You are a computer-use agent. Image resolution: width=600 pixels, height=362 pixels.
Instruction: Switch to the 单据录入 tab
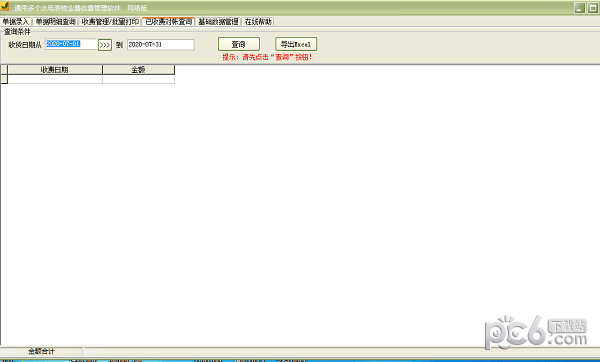click(x=16, y=22)
